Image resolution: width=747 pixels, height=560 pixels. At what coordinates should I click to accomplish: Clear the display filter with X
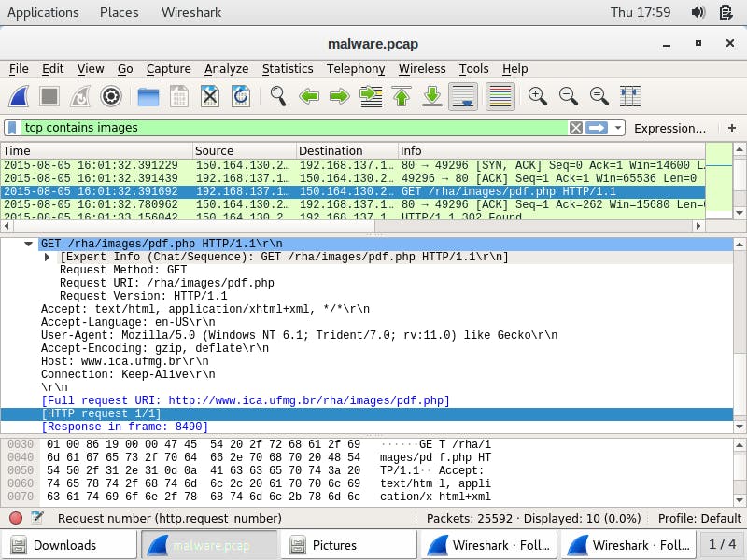575,128
